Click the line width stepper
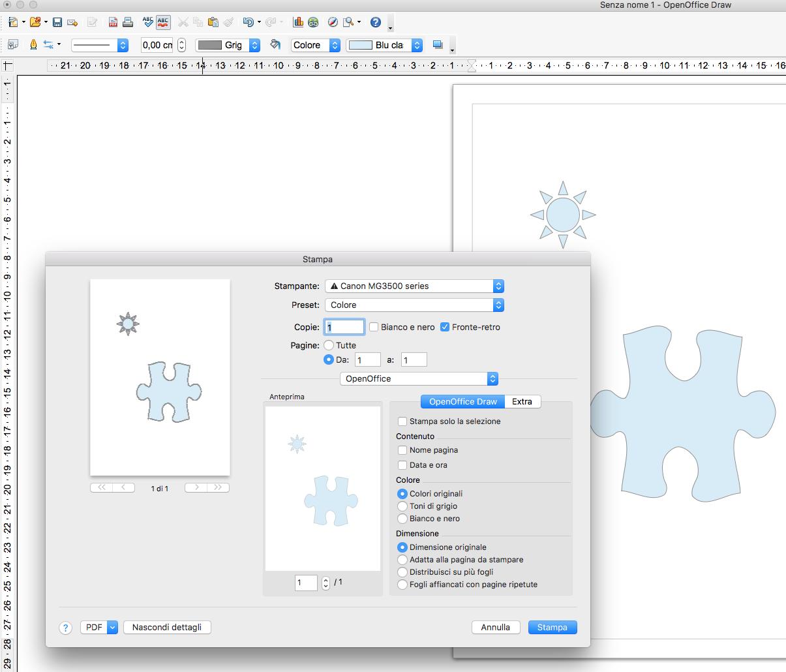This screenshot has width=786, height=672. (x=182, y=45)
